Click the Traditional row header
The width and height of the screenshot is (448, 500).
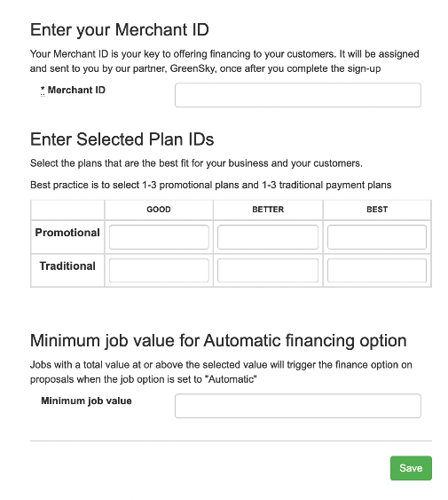[67, 266]
